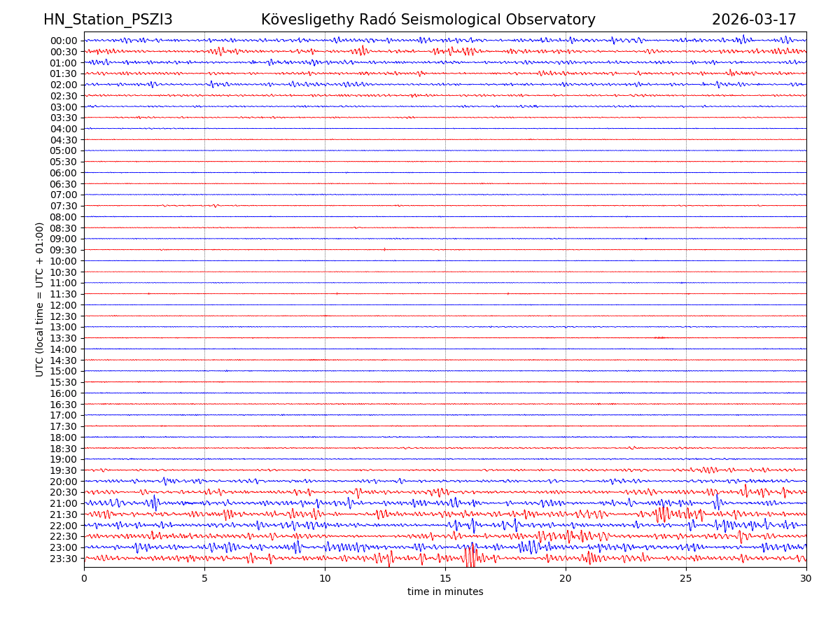Click the Kövesligethy Radó Seismological Observatory heading

[428, 20]
